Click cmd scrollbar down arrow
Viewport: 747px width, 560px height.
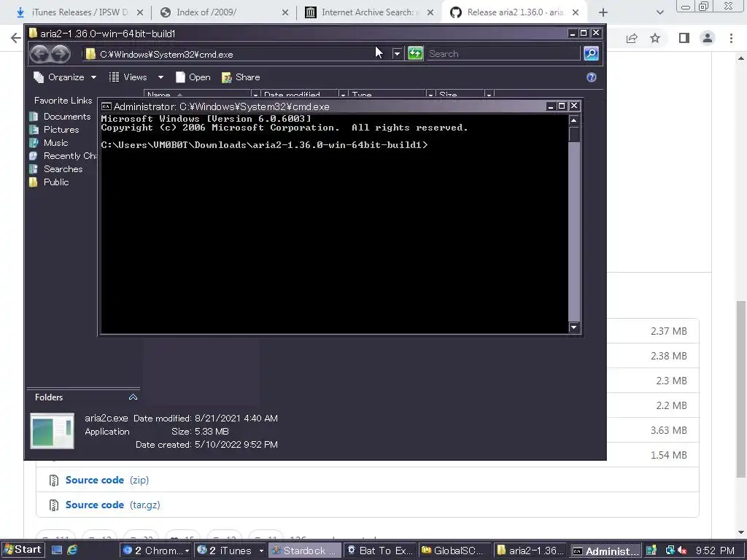[574, 327]
